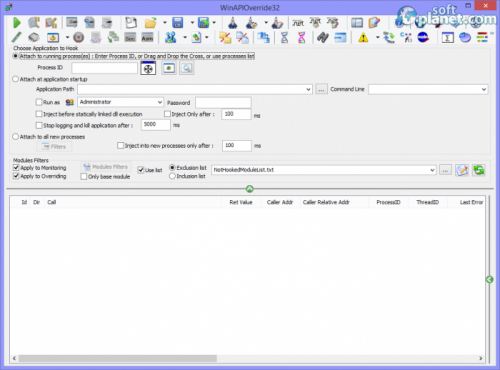500x370 pixels.
Task: Click the Call column header
Action: click(134, 202)
